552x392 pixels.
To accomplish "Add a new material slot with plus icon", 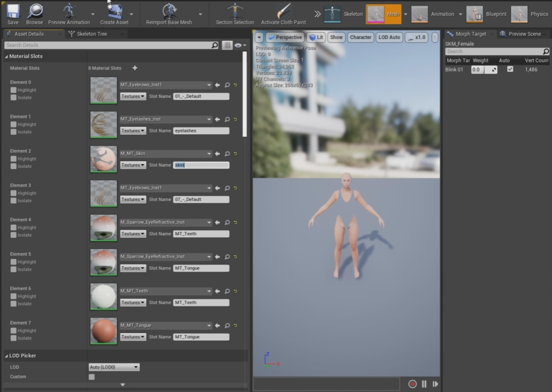I will (x=135, y=68).
